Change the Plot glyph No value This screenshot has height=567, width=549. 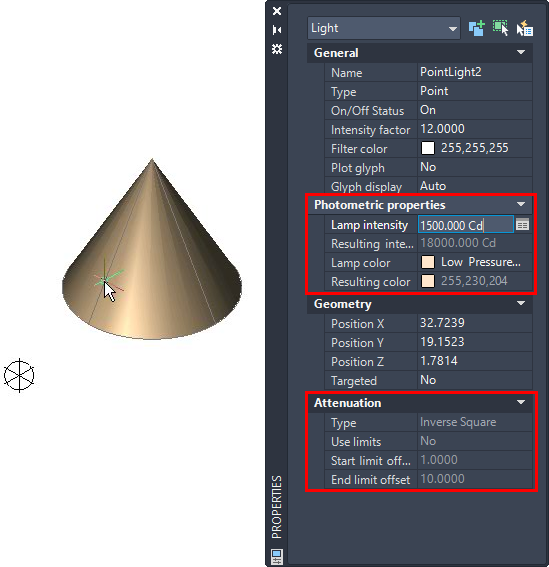click(x=475, y=167)
